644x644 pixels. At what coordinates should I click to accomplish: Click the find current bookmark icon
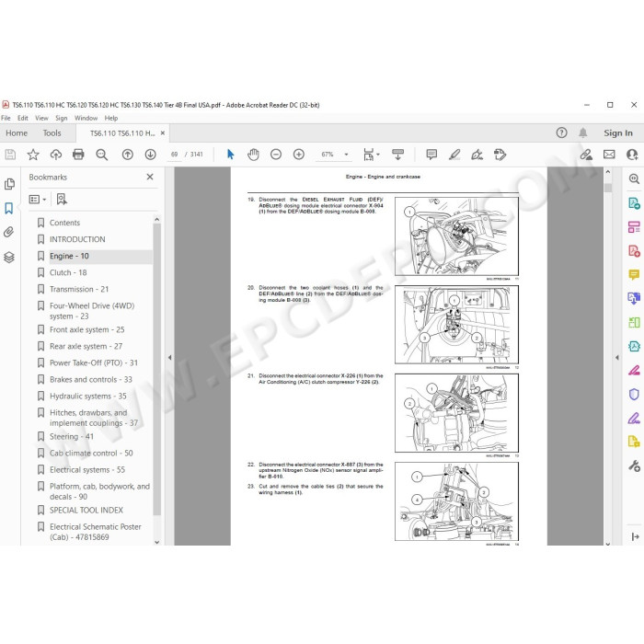pos(62,200)
